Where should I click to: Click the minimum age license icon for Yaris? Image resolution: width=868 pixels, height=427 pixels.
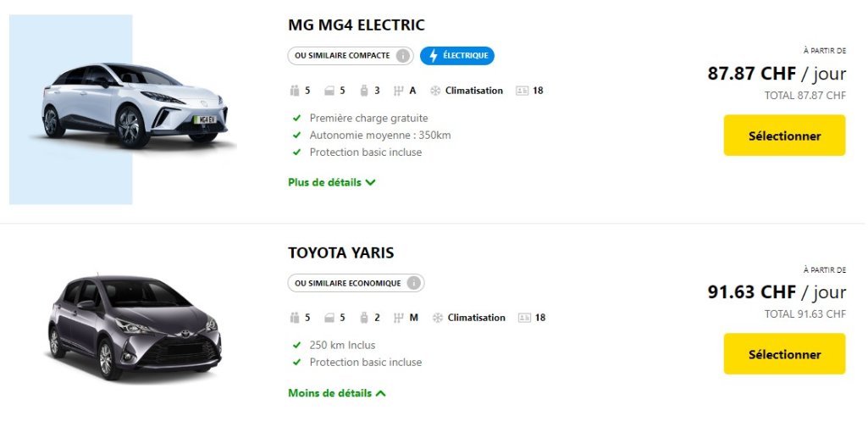[x=522, y=318]
